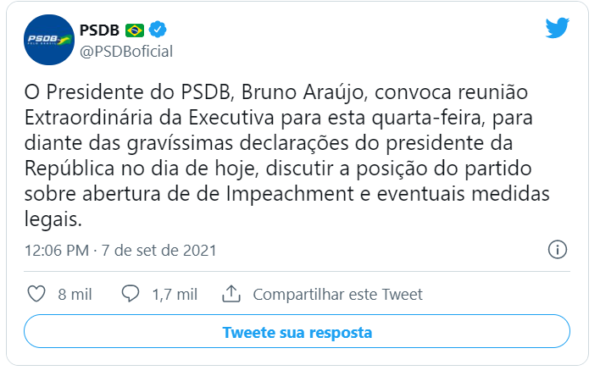Click the Brazil flag emoji beside PSDB
The image size is (600, 376).
(x=135, y=30)
